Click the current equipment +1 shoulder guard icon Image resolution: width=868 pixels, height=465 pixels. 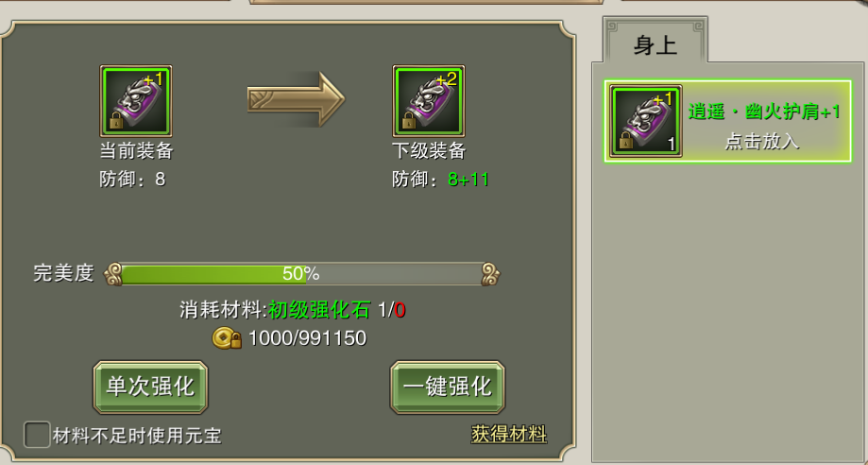[x=136, y=101]
